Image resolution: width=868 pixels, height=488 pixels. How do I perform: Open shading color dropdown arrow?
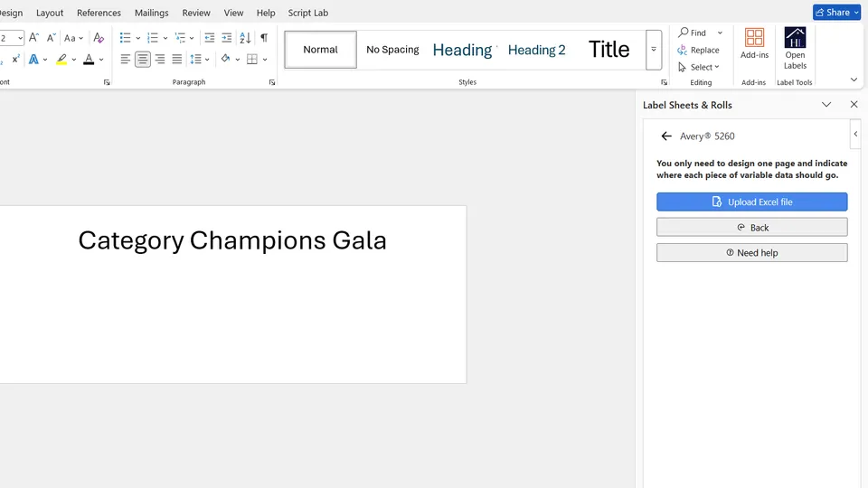(x=238, y=60)
